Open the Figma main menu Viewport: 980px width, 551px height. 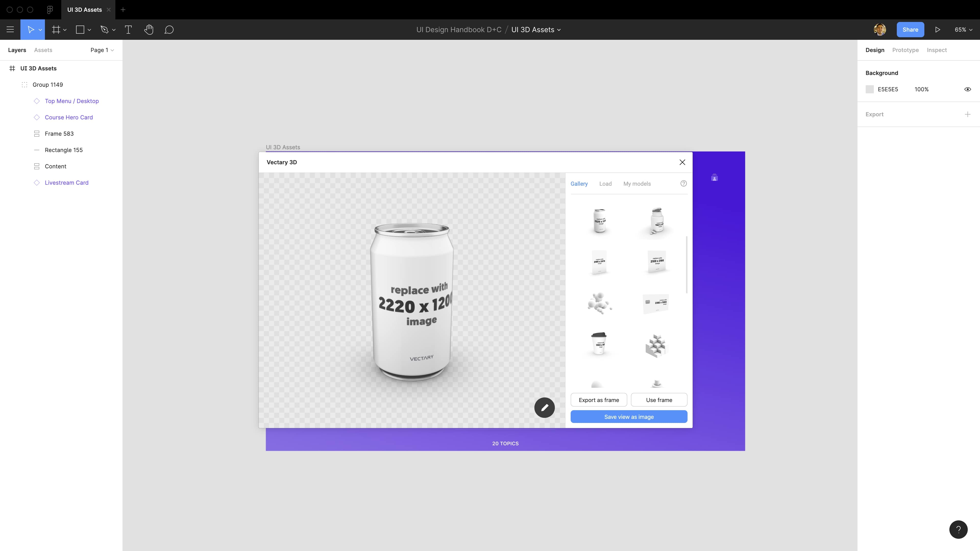click(10, 29)
